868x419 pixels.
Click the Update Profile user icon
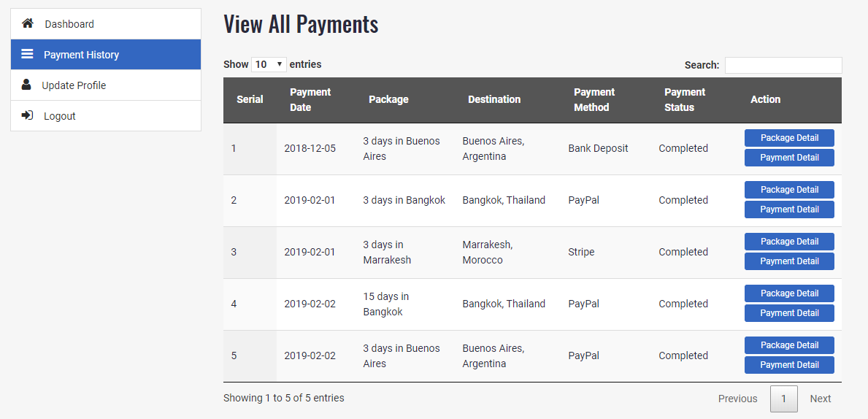pyautogui.click(x=26, y=85)
